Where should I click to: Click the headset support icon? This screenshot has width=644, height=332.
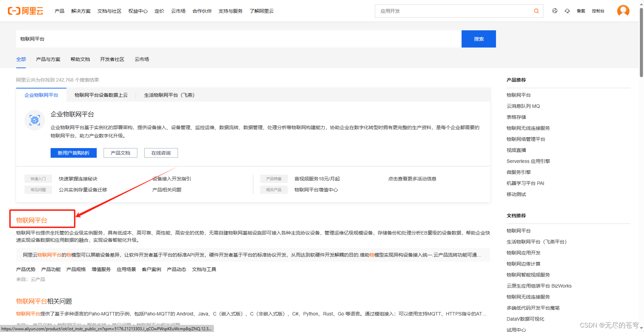coord(567,11)
